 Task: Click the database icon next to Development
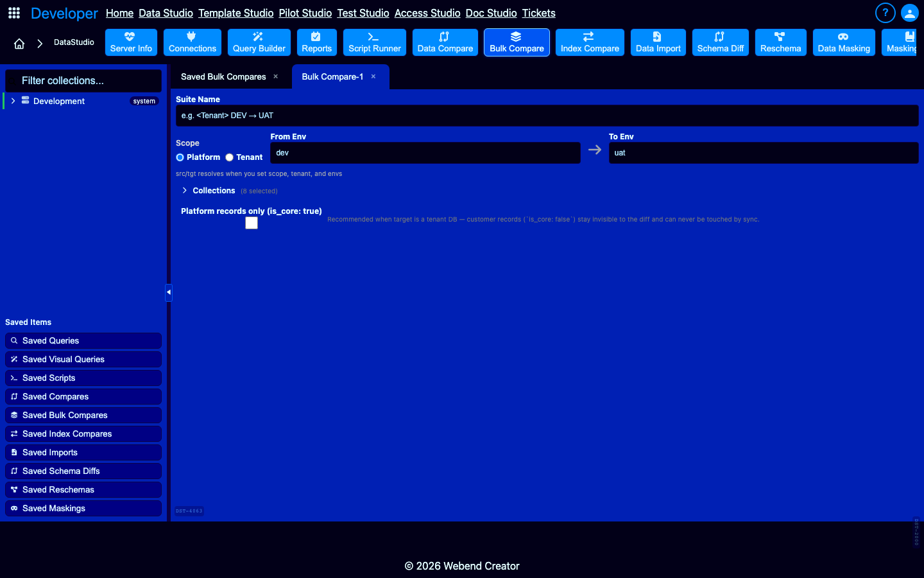coord(26,100)
